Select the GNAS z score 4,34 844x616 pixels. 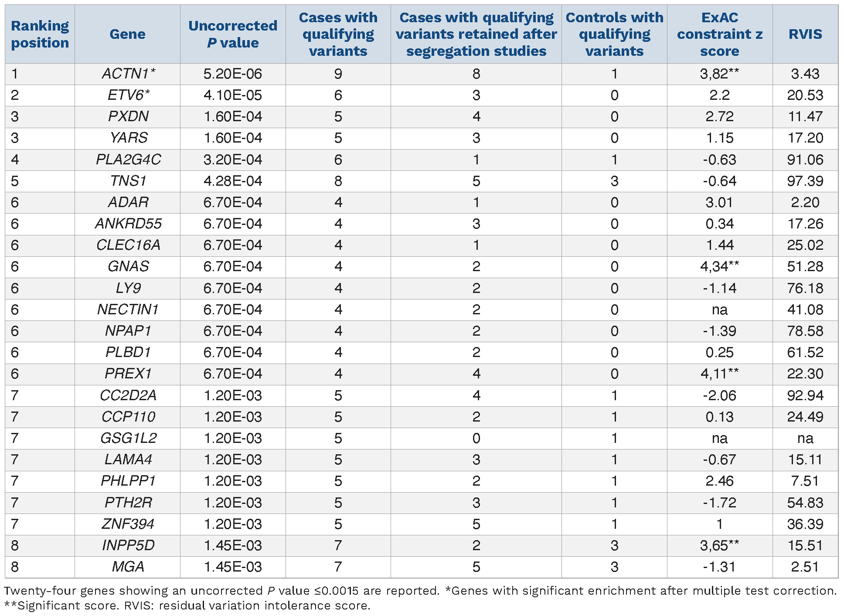pyautogui.click(x=719, y=266)
